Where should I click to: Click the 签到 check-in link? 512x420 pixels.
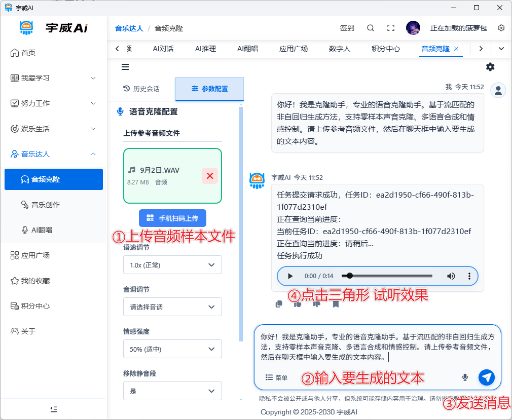pyautogui.click(x=347, y=28)
